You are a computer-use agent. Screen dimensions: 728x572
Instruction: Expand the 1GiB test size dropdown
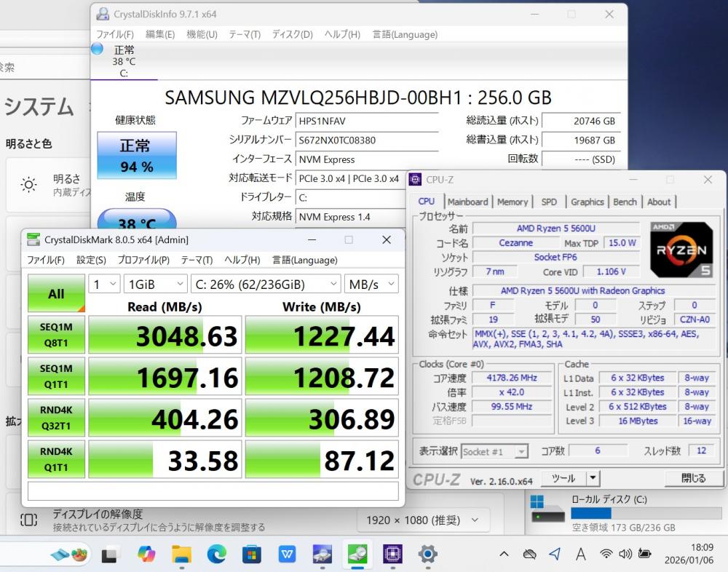[x=155, y=284]
